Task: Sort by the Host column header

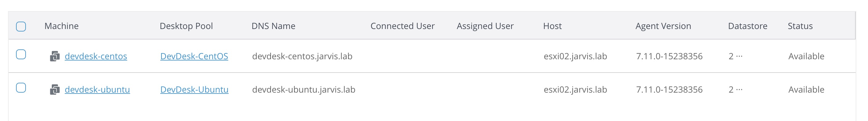Action: [x=552, y=26]
